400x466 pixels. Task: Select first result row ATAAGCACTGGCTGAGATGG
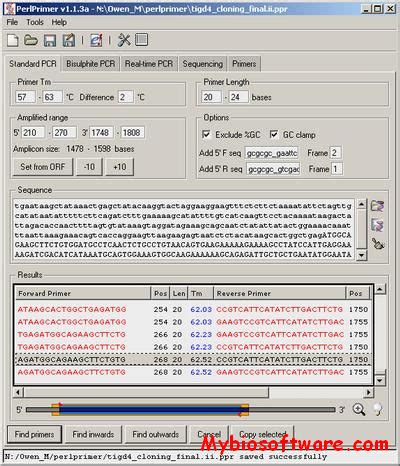[193, 310]
